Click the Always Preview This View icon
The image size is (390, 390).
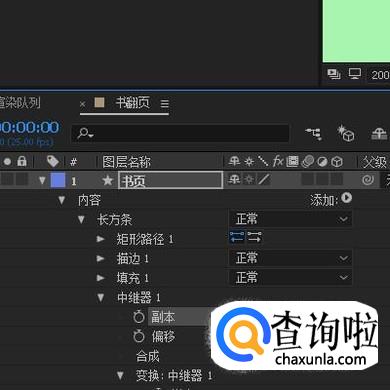pos(334,74)
